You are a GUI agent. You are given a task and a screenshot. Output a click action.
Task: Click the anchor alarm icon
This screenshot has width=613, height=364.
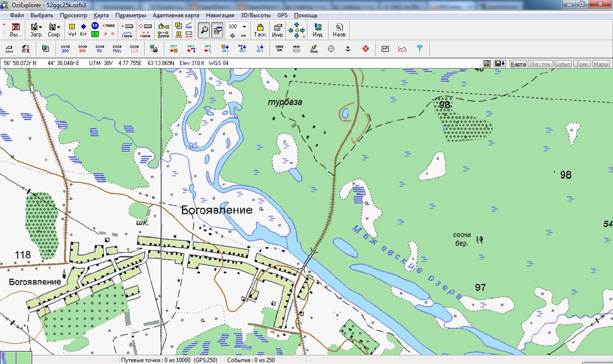(x=348, y=48)
